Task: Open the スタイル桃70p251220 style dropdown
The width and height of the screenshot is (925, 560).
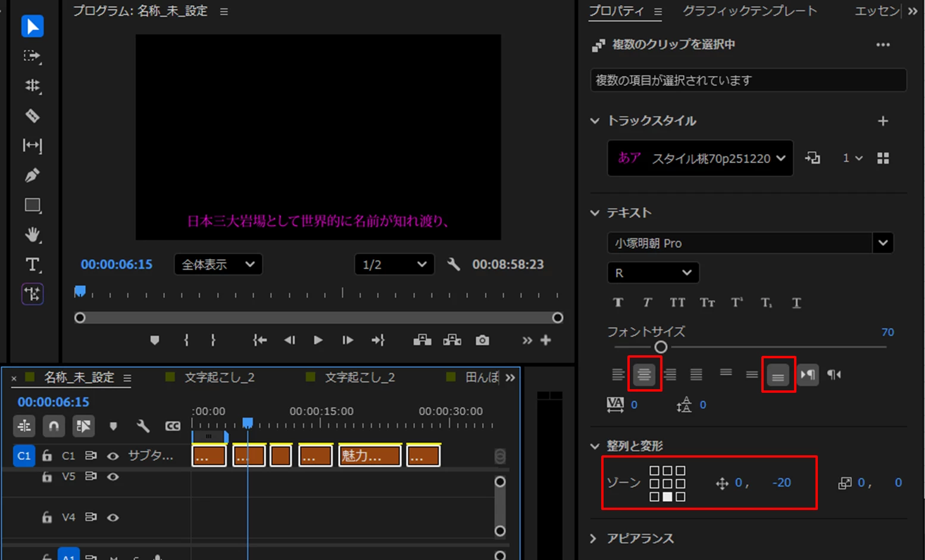Action: [700, 158]
